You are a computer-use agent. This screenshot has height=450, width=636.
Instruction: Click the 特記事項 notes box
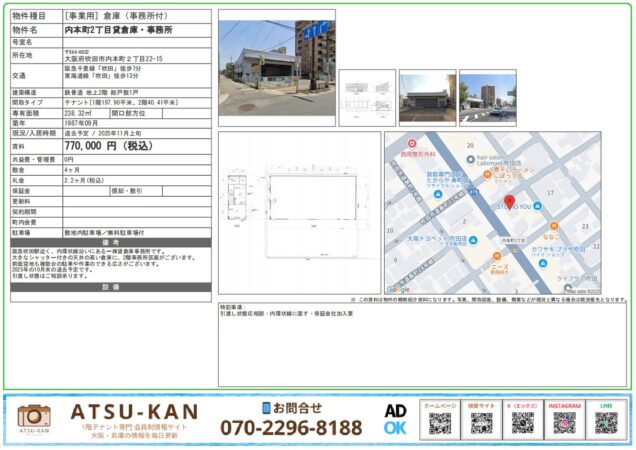[x=422, y=345]
